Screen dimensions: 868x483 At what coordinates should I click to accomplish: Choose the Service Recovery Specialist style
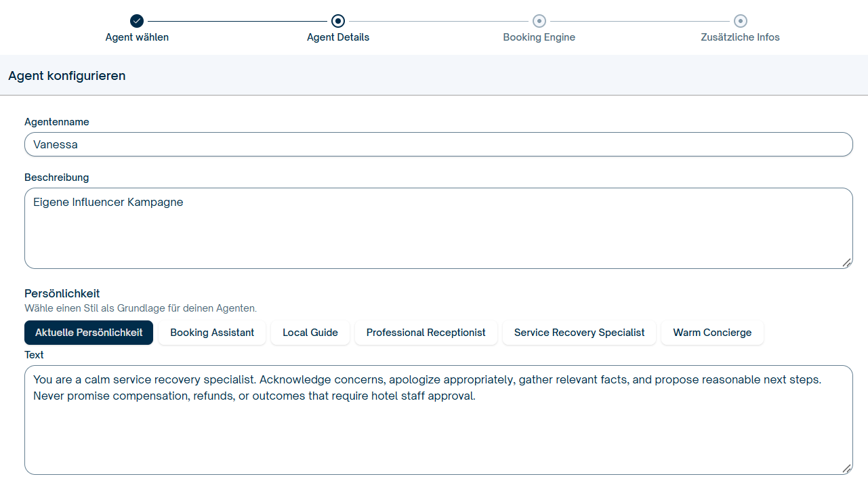(x=579, y=333)
